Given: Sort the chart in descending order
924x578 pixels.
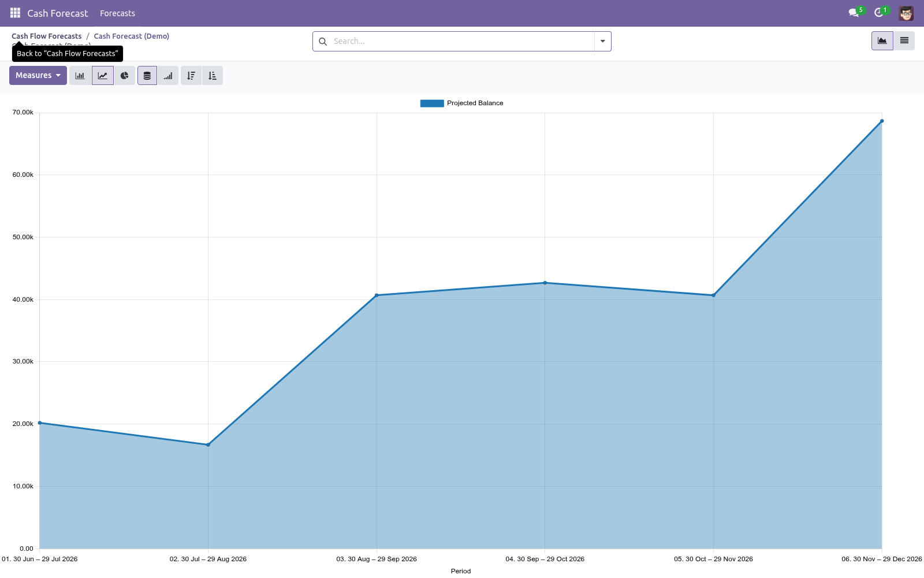Looking at the screenshot, I should pos(191,76).
